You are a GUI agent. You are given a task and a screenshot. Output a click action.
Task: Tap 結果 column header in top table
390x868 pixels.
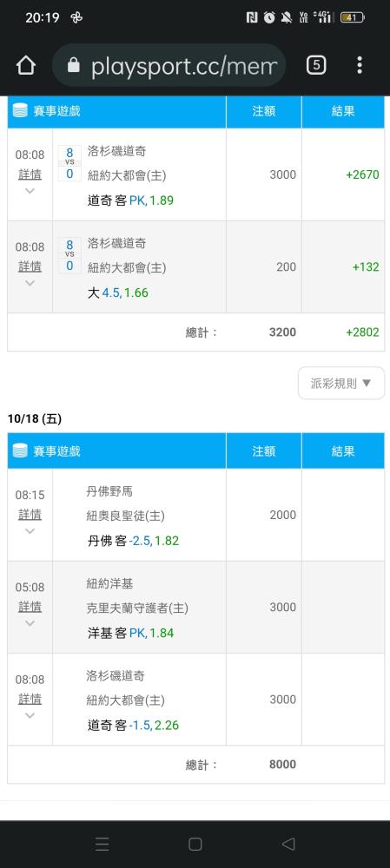343,111
